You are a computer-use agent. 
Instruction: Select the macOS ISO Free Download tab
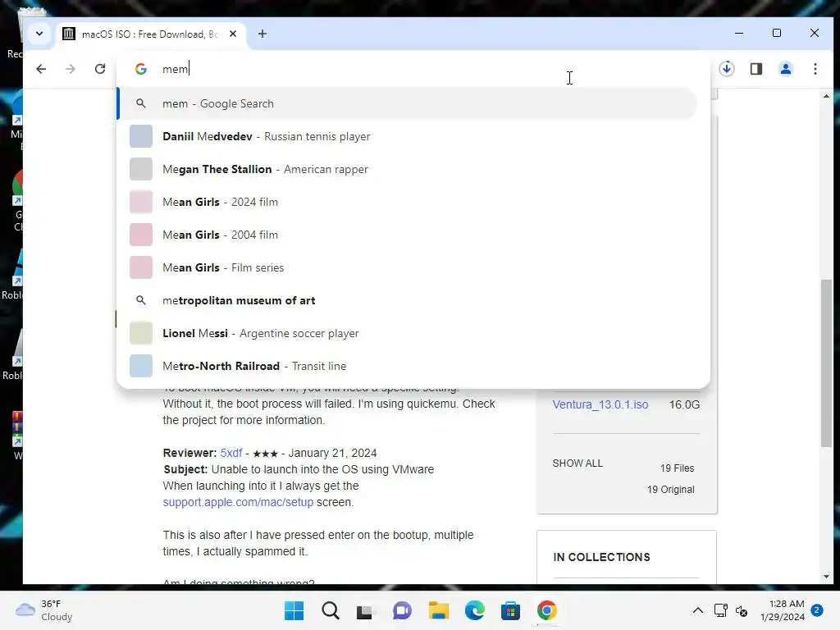coord(151,34)
